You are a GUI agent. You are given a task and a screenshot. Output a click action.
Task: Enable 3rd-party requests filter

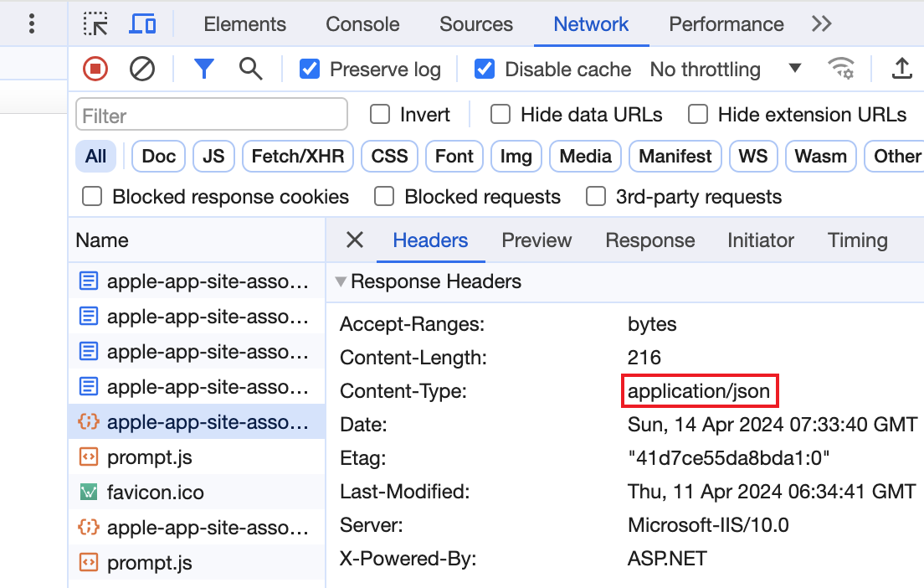tap(596, 196)
